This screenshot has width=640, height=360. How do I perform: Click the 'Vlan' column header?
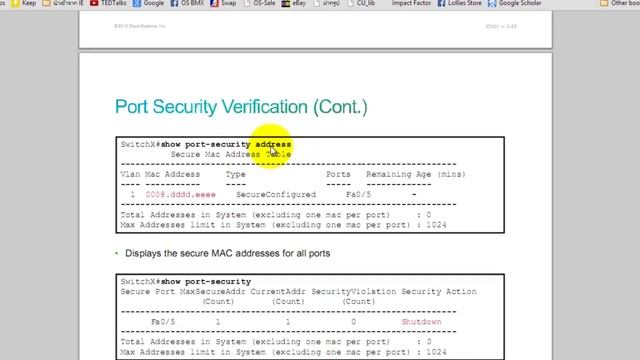point(130,174)
